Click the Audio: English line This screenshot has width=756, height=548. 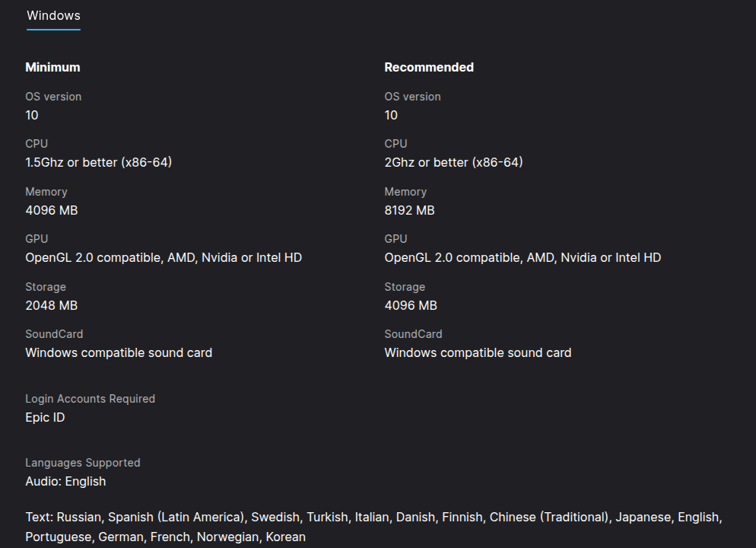point(65,481)
